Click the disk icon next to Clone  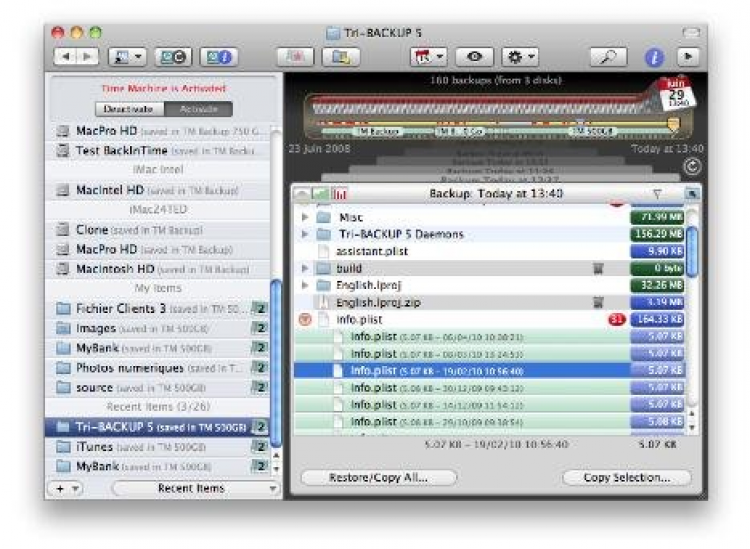tap(63, 230)
